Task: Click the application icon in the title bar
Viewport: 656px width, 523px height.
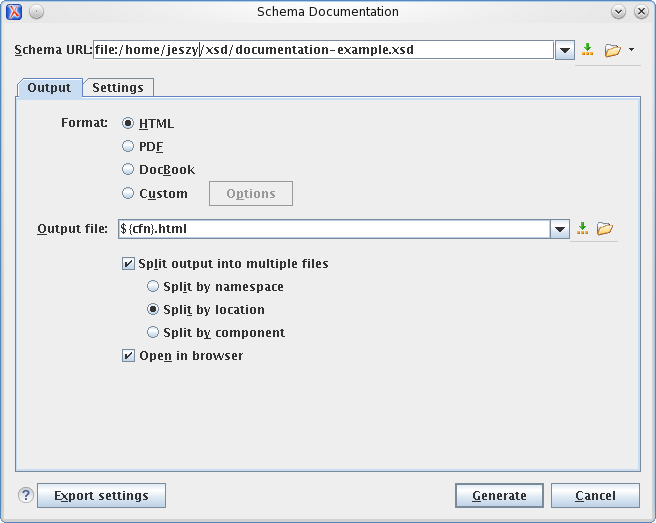Action: click(x=14, y=12)
